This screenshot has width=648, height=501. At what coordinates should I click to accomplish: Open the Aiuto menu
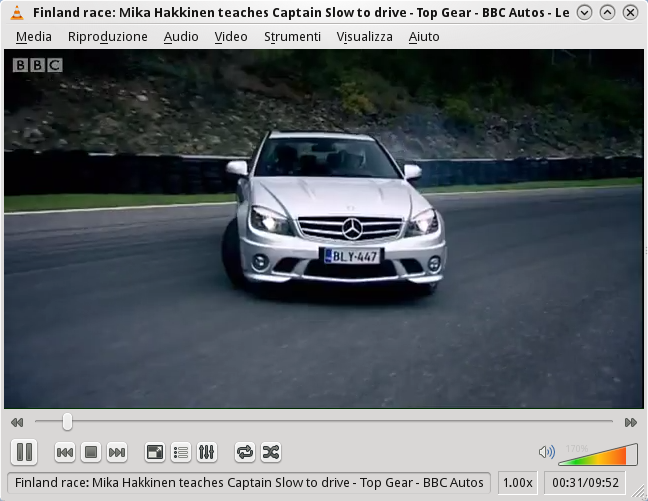[424, 37]
